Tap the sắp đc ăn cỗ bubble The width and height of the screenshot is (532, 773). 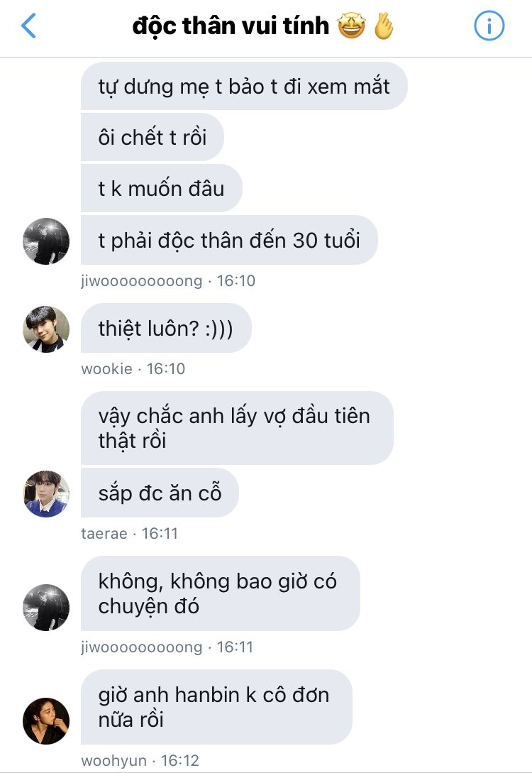pos(160,493)
